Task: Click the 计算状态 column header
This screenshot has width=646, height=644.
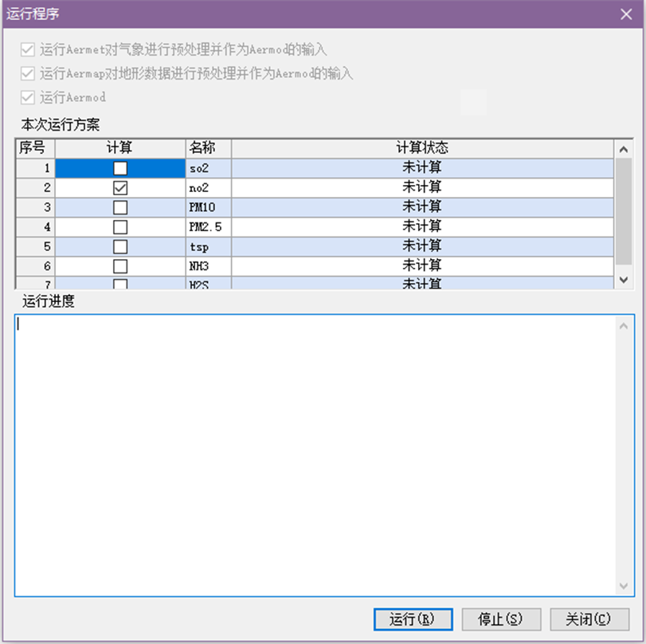Action: click(x=422, y=148)
